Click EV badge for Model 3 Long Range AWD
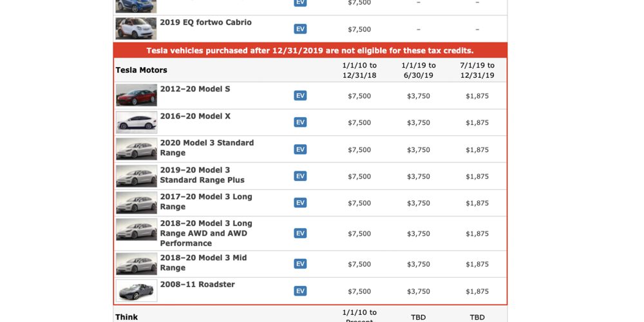 coord(300,233)
